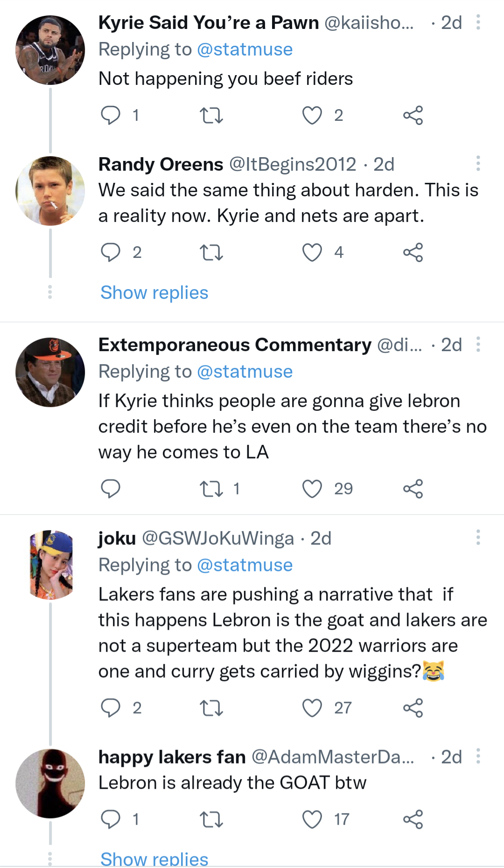Share the happy lakers fan tweet
504x868 pixels.
point(413,819)
